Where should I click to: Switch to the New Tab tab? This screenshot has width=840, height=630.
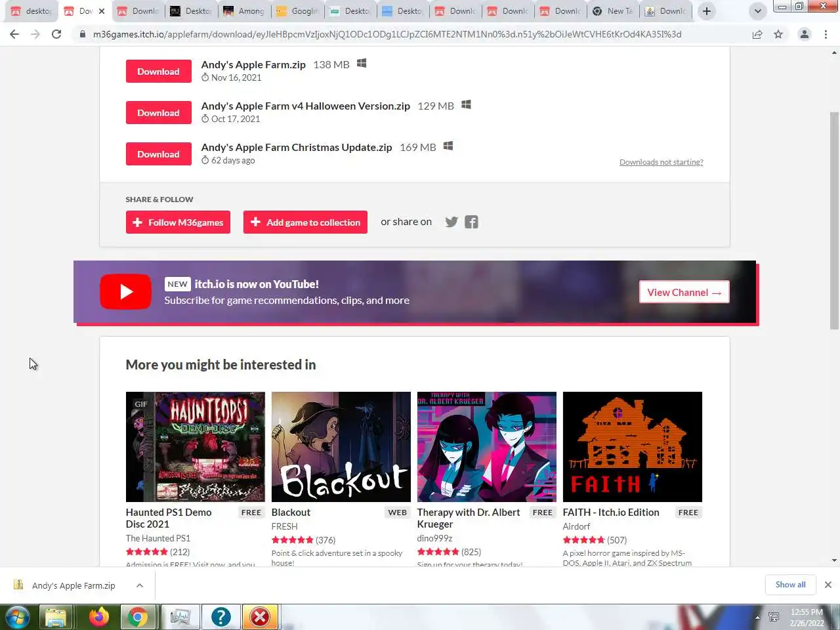click(x=612, y=11)
